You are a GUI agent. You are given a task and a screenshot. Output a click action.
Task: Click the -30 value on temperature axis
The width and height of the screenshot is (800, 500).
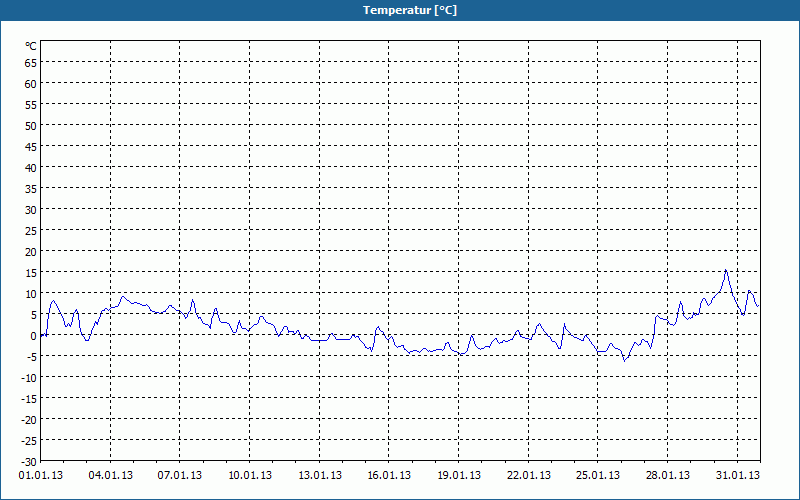tap(29, 461)
